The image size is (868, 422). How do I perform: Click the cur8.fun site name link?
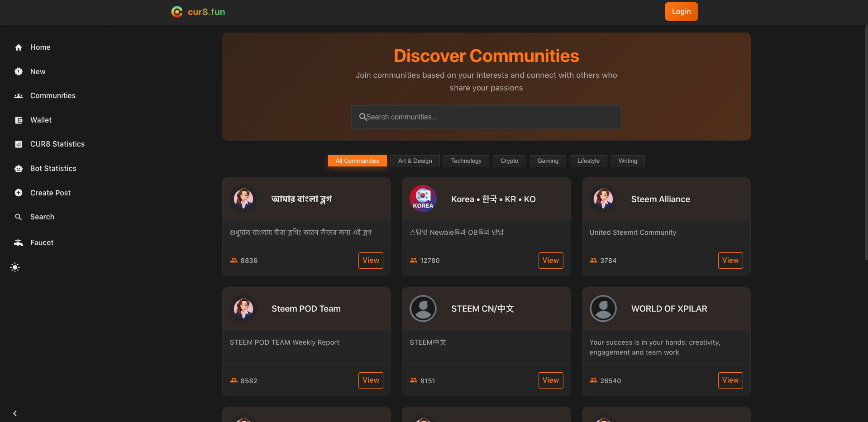point(206,12)
